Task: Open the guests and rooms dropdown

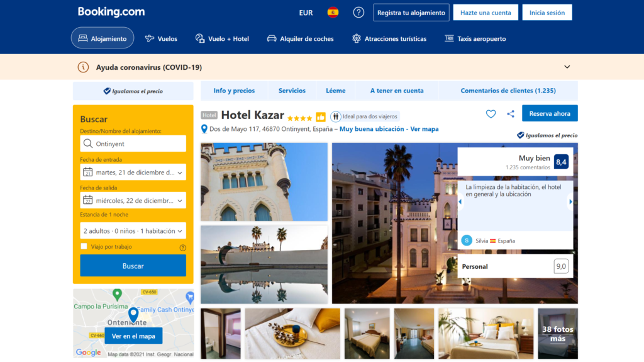Action: click(x=133, y=231)
